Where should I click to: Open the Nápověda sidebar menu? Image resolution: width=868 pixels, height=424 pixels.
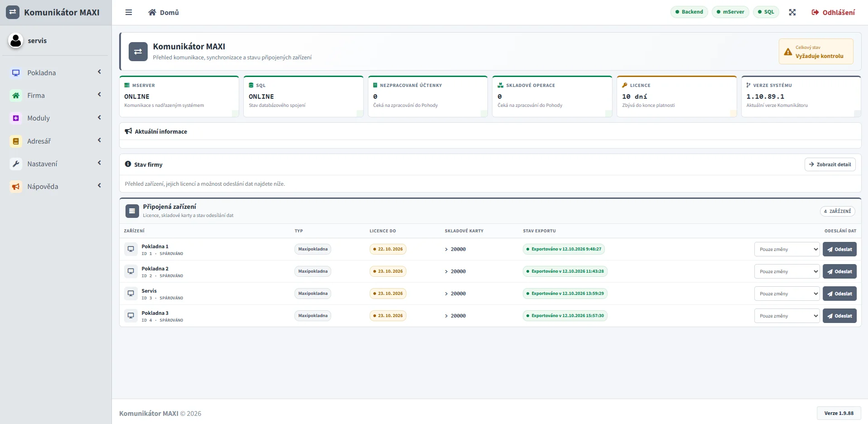(56, 187)
